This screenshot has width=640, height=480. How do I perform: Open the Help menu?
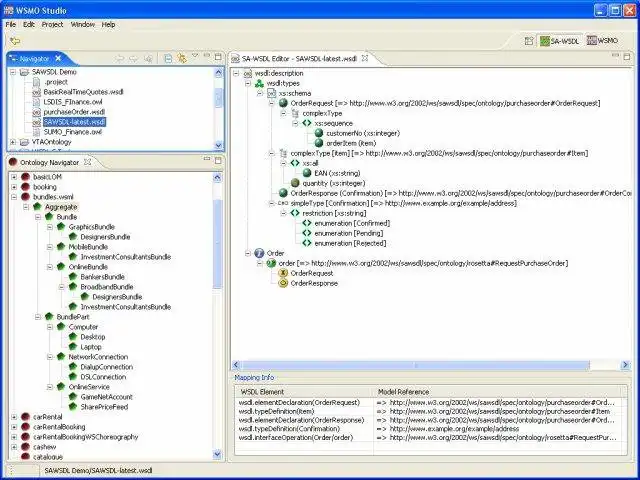[x=108, y=24]
